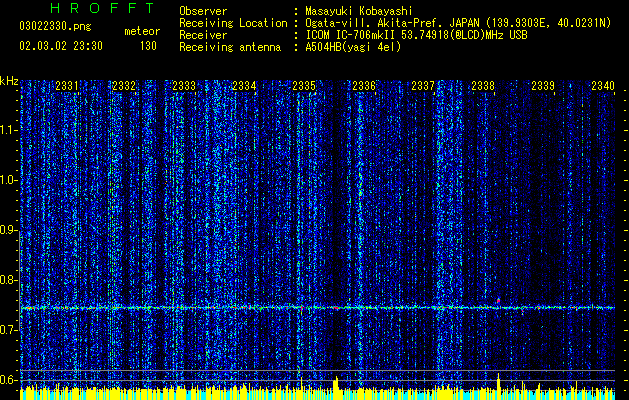629x400 pixels.
Task: Click the 2337 time marker
Action: tap(423, 85)
